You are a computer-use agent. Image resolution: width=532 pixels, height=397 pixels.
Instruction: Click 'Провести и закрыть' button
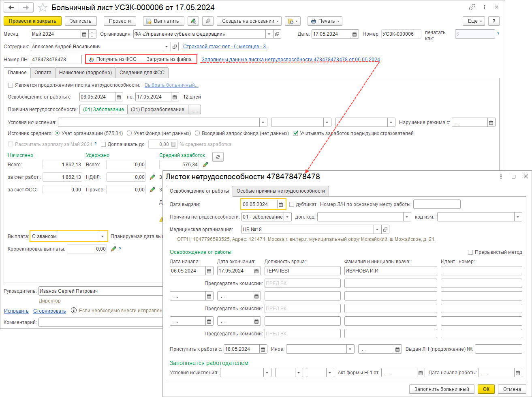[x=32, y=21]
